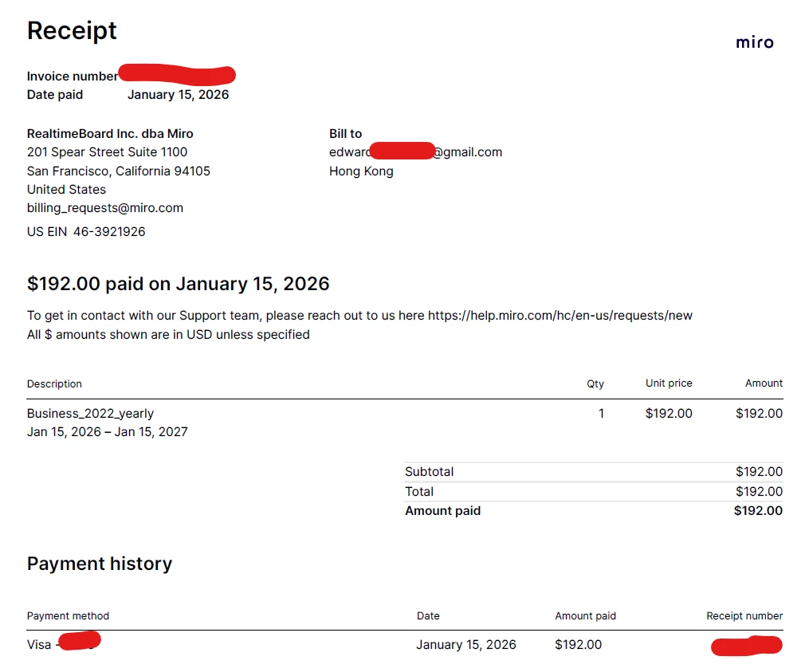Click the $192.00 paid on January 15 heading
The width and height of the screenshot is (801, 672).
[x=179, y=284]
